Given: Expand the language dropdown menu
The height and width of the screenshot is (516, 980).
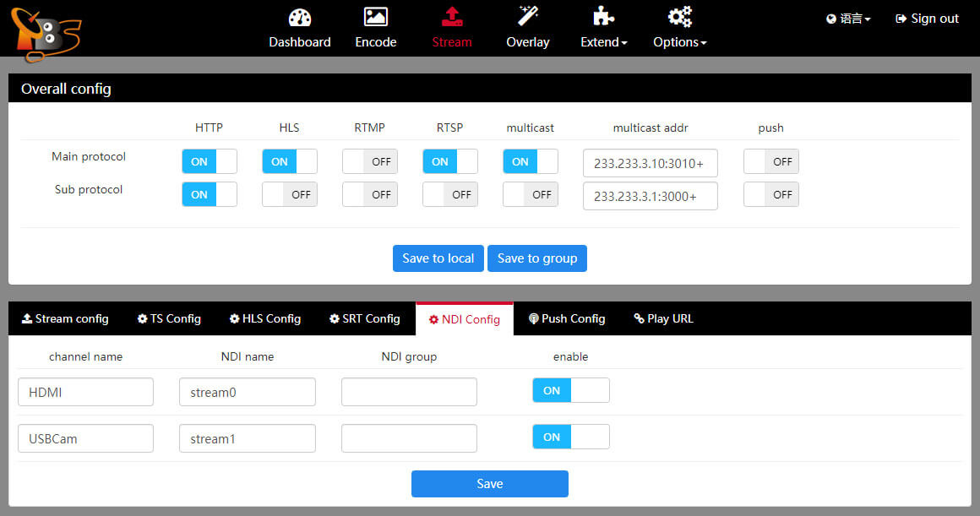Looking at the screenshot, I should (x=848, y=19).
